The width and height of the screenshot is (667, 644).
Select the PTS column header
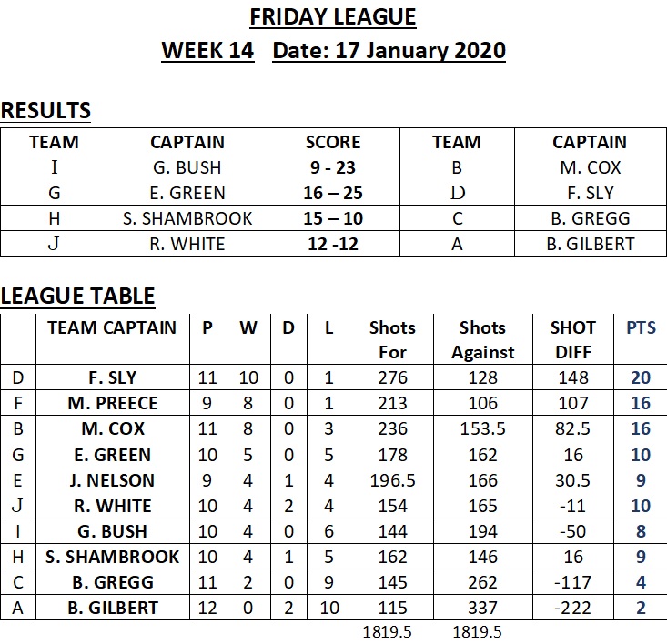pyautogui.click(x=641, y=327)
